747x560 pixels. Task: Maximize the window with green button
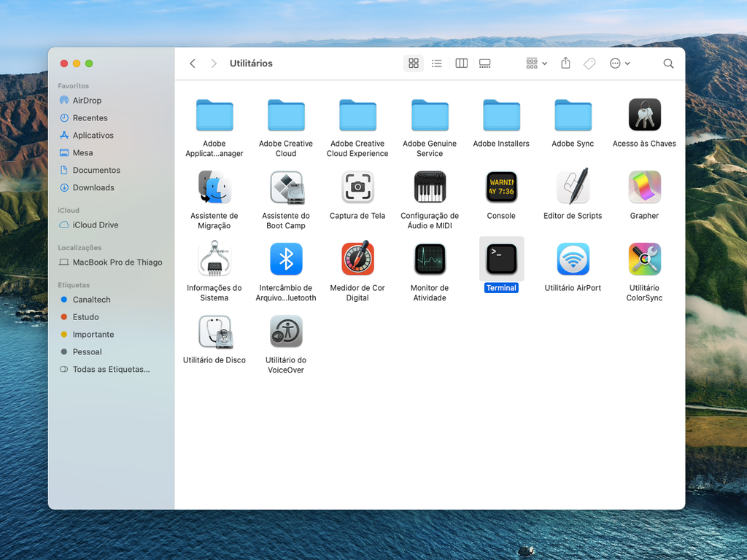[x=89, y=63]
